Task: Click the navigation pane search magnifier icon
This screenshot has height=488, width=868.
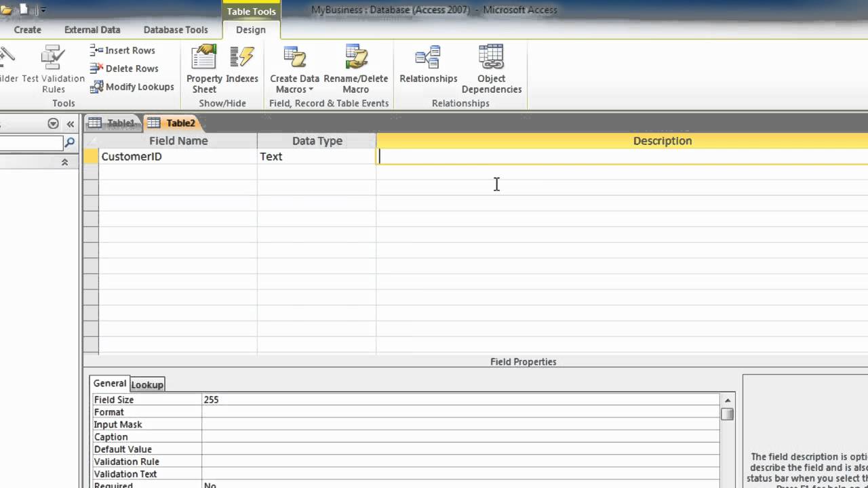Action: [69, 143]
